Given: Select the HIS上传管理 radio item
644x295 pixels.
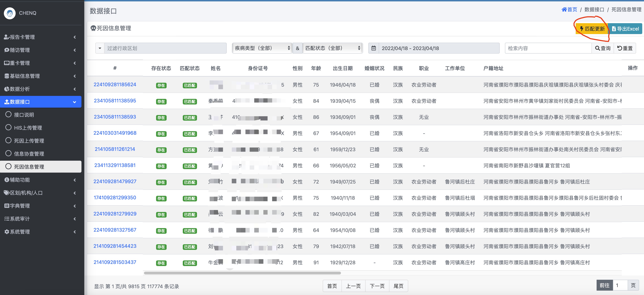Looking at the screenshot, I should click(x=8, y=127).
